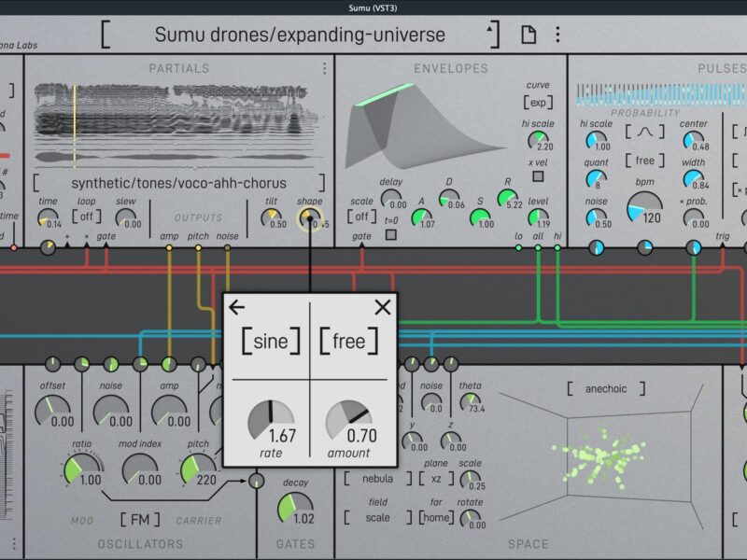Toggle the Partials loop [off] switch

tap(87, 217)
